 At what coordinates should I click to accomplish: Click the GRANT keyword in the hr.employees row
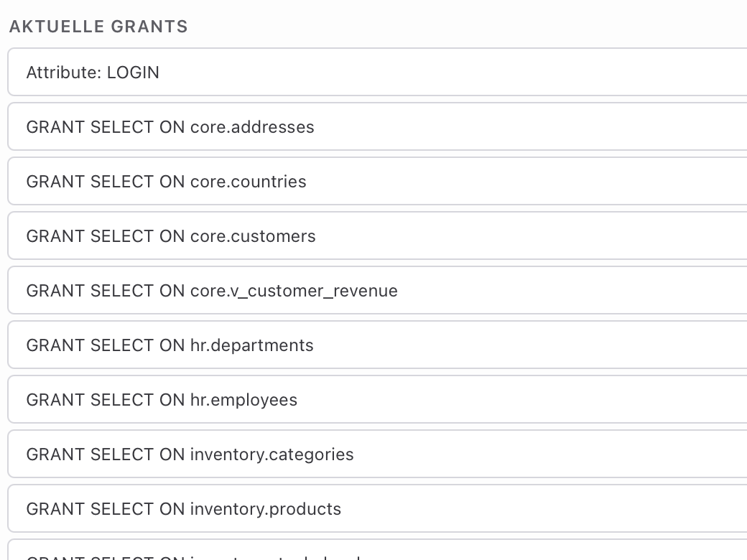tap(55, 400)
